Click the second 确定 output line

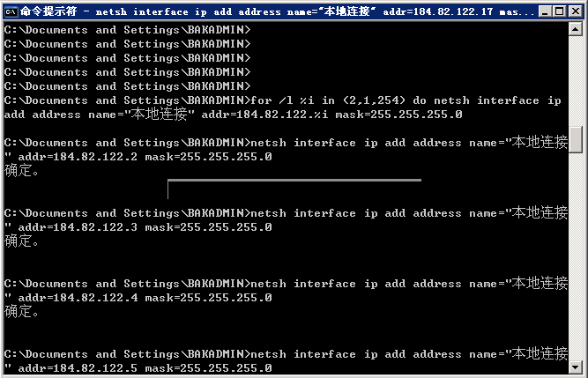pos(21,241)
